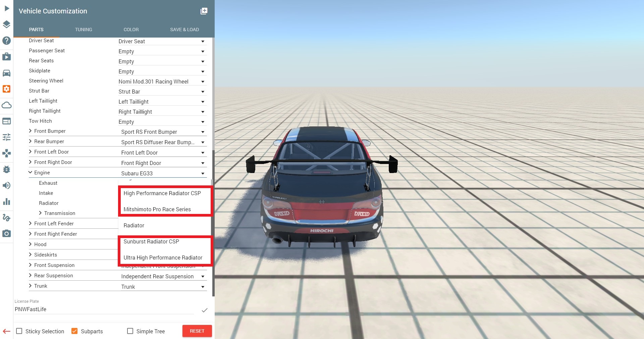644x339 pixels.
Task: Open the help question mark icon
Action: pos(7,41)
